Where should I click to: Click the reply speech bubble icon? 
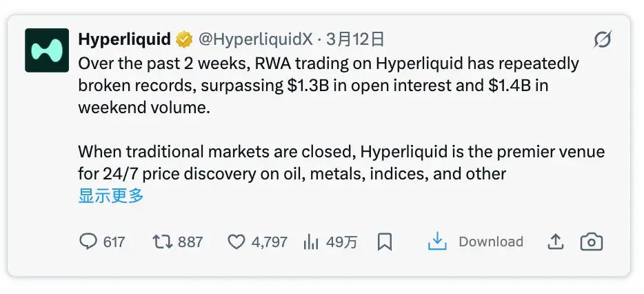click(x=88, y=242)
